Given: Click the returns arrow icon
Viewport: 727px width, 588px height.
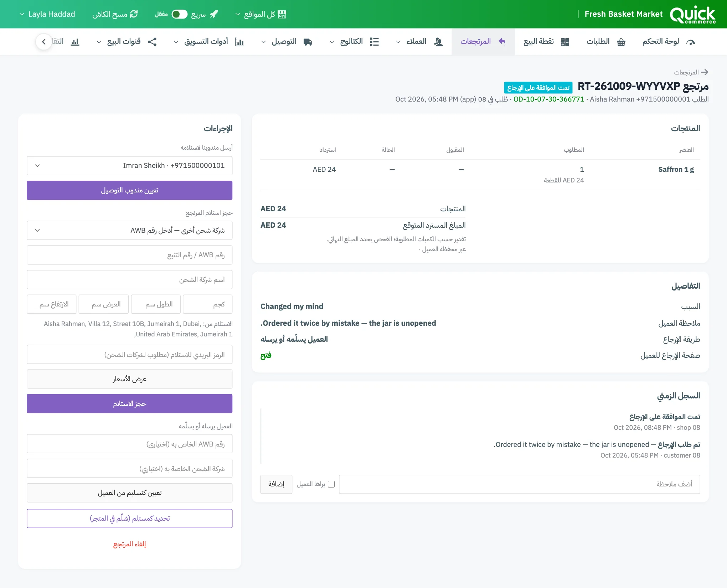Looking at the screenshot, I should (x=502, y=42).
